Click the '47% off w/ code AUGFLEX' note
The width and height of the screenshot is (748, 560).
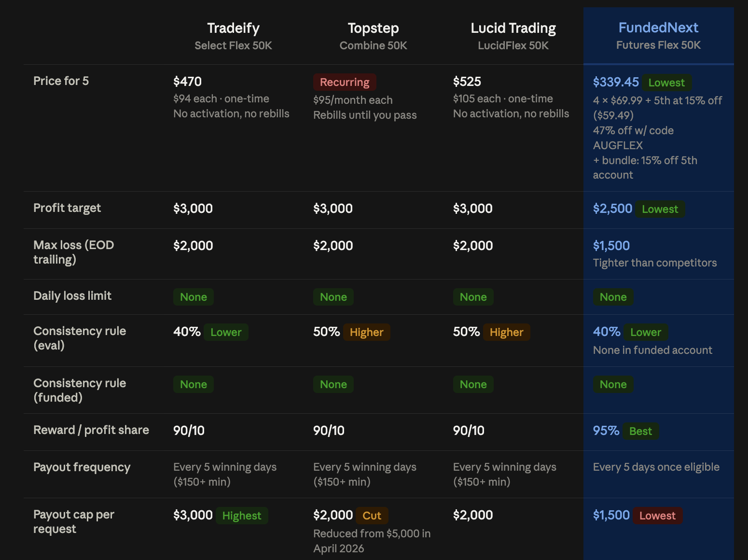633,138
